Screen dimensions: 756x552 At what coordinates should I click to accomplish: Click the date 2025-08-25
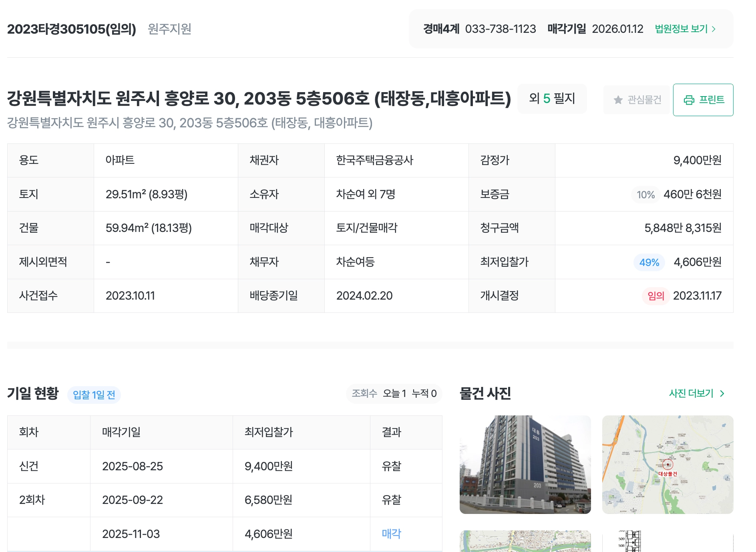tap(133, 466)
